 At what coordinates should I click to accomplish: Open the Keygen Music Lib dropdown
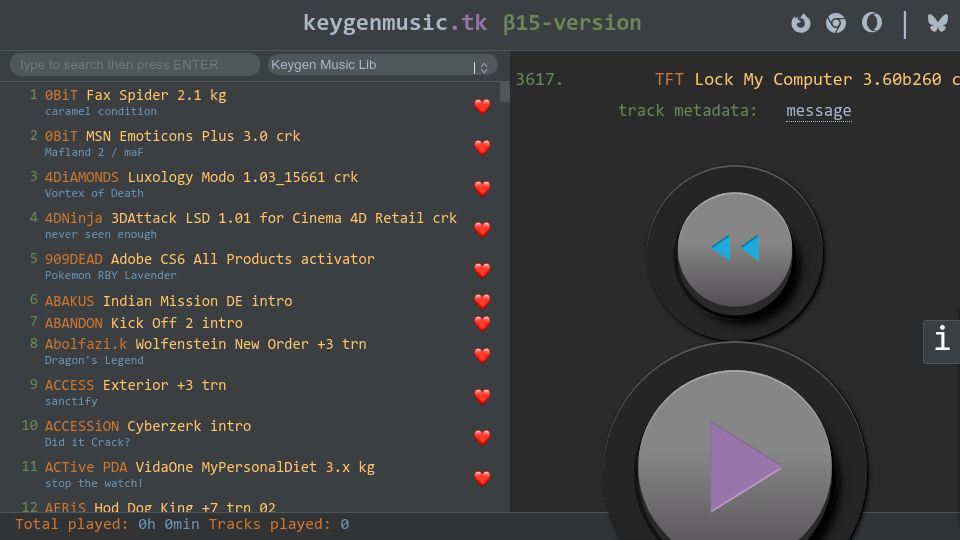pos(383,65)
